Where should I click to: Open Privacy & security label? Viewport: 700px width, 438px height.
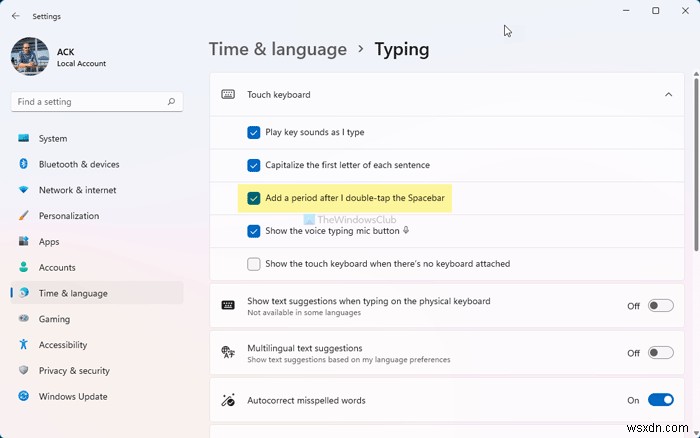[74, 371]
